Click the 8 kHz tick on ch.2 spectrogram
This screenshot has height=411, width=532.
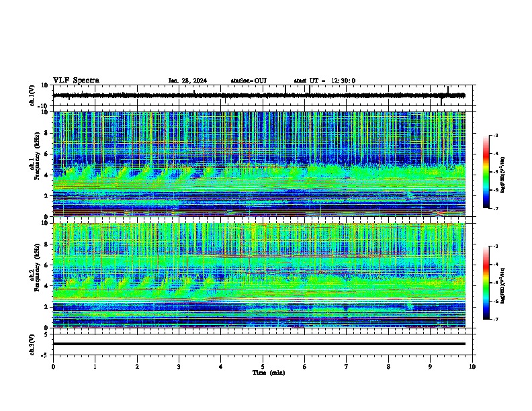click(x=46, y=244)
